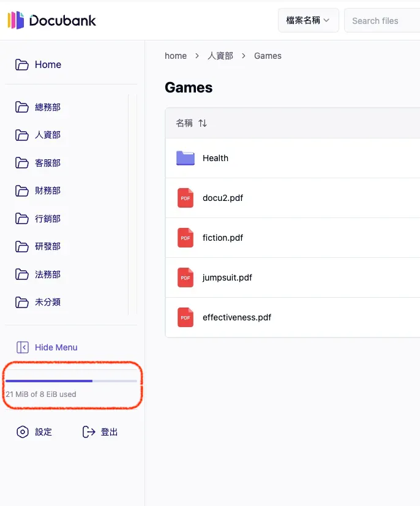Focus the Search files input field

point(383,21)
